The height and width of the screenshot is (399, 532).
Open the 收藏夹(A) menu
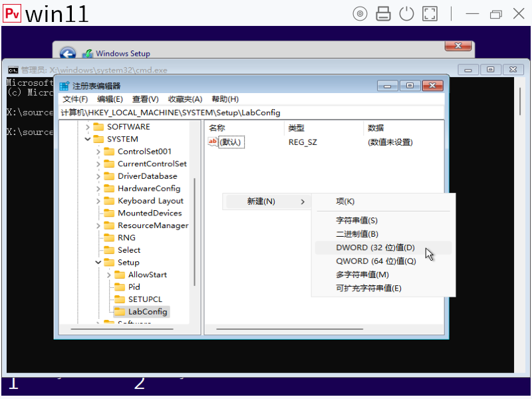pos(186,99)
